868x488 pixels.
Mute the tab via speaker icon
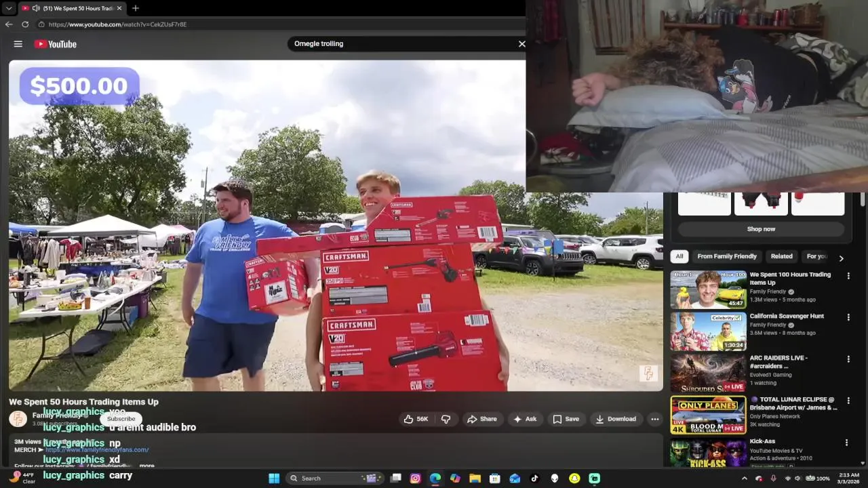tap(36, 8)
